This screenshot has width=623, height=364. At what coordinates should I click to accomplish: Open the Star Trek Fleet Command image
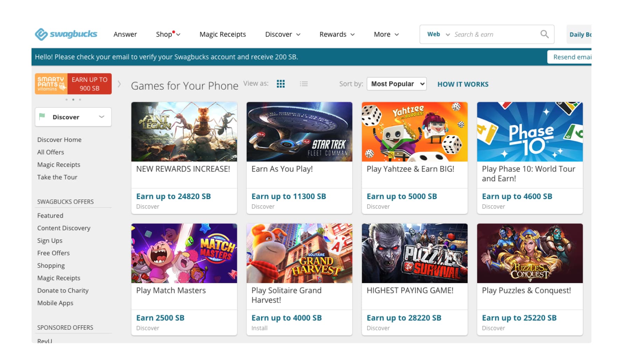(x=299, y=132)
